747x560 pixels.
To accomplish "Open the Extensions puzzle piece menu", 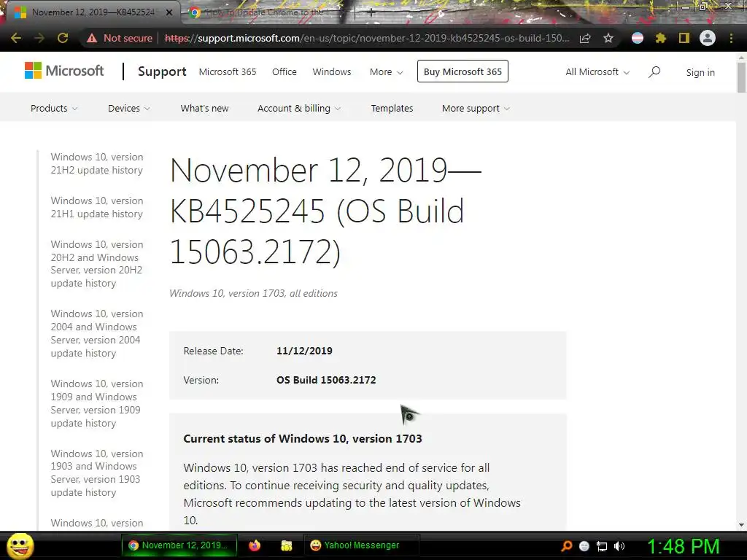I will point(661,38).
